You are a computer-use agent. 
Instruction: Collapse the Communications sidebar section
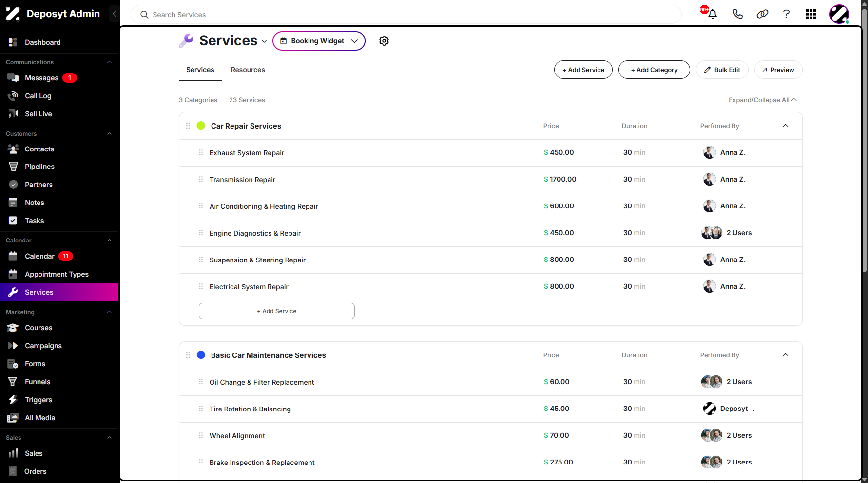[109, 62]
